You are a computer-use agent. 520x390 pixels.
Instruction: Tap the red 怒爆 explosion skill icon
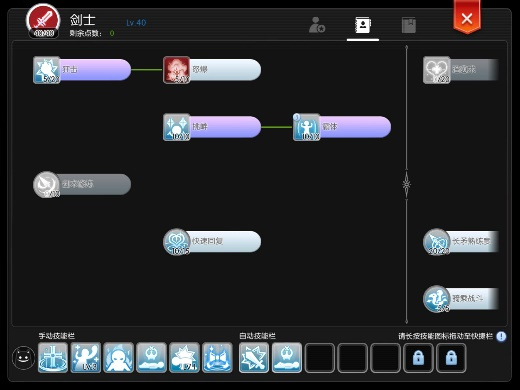coord(177,70)
